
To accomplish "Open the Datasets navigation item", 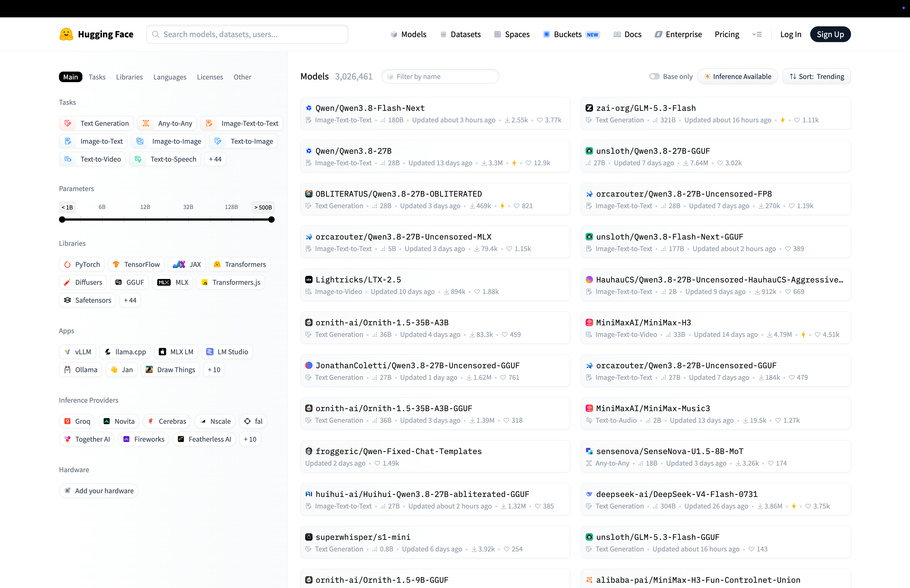I will [x=460, y=34].
